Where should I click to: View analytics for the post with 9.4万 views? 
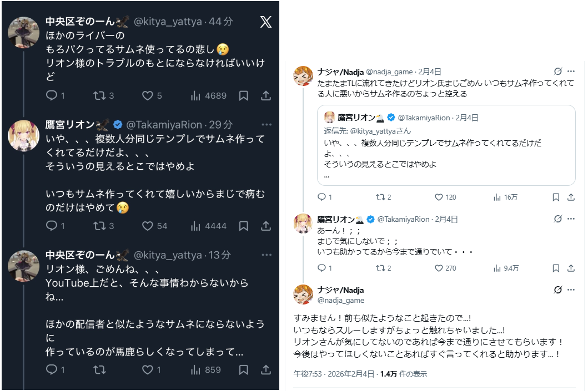(506, 268)
